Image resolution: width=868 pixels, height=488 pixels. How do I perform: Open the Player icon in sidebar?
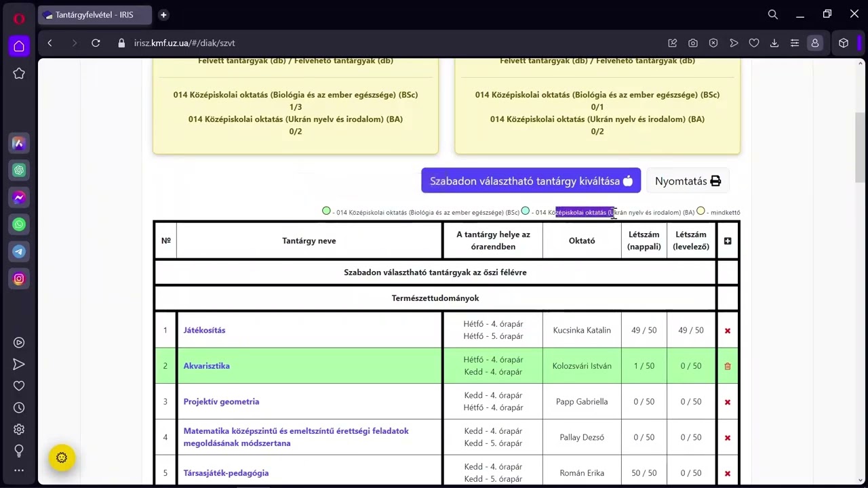pyautogui.click(x=19, y=343)
